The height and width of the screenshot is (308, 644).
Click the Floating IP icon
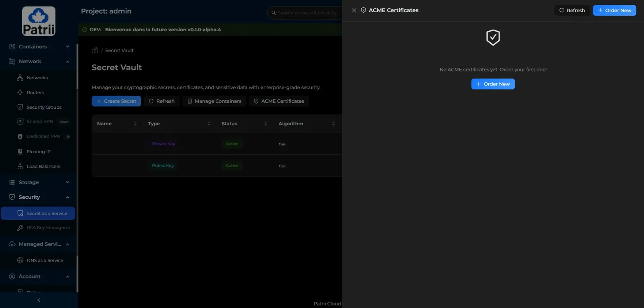point(20,152)
